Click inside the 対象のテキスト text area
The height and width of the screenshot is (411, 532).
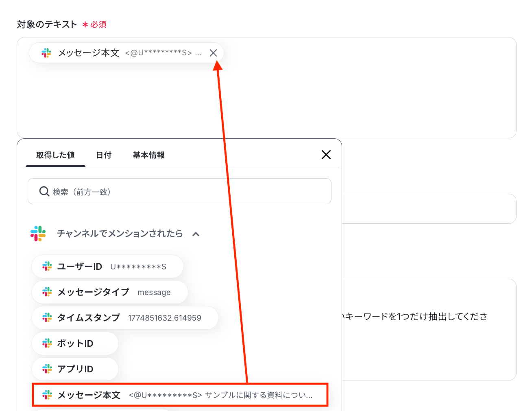pyautogui.click(x=266, y=87)
